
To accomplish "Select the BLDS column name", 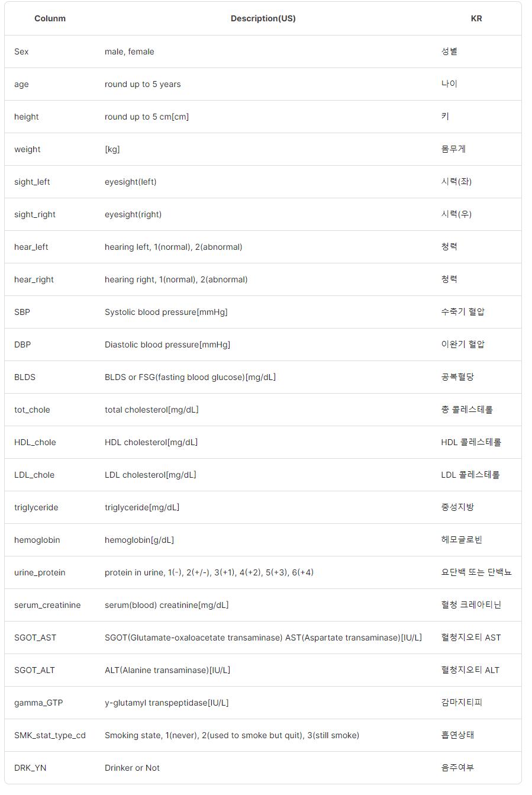I will click(x=25, y=377).
